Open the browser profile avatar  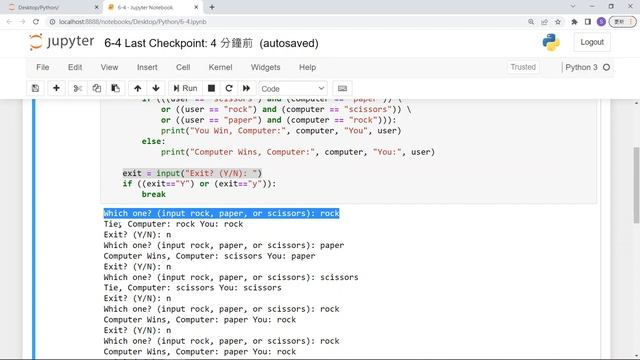coord(601,22)
